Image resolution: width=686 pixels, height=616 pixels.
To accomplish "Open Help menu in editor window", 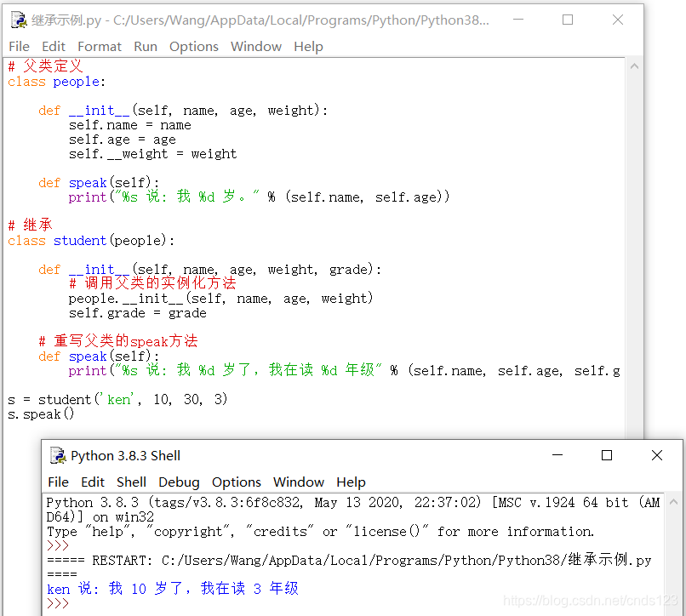I will point(308,47).
